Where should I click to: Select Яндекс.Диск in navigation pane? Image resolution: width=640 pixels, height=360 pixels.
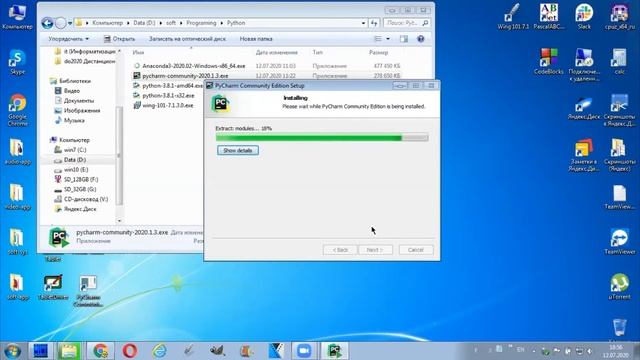[x=80, y=209]
